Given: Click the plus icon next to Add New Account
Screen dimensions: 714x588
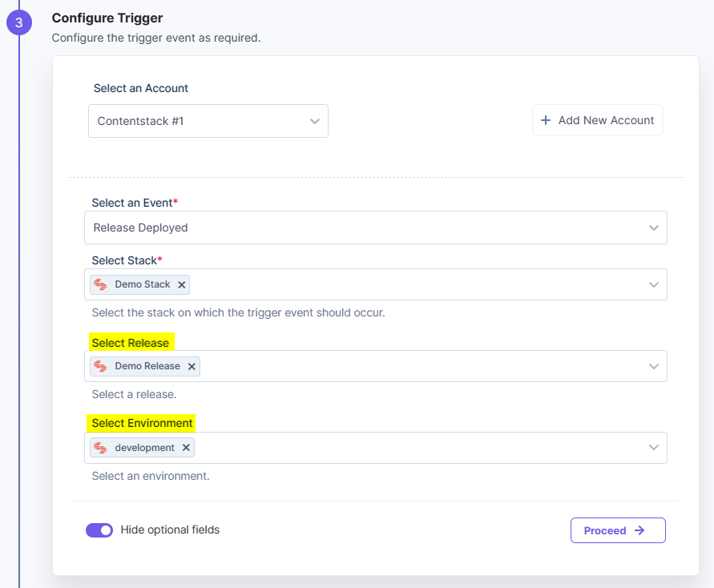Looking at the screenshot, I should pos(544,119).
